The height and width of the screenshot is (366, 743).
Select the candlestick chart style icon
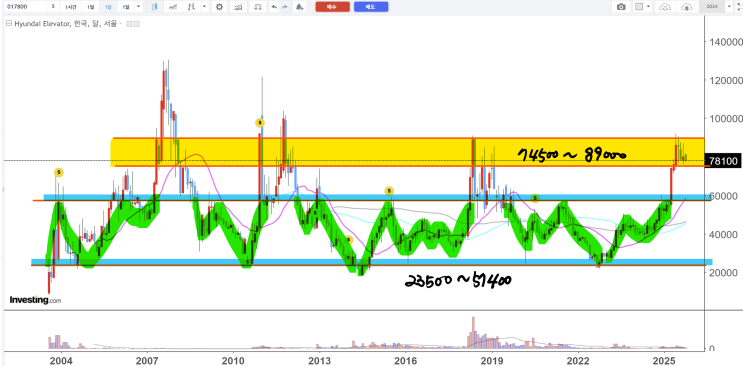pos(154,7)
